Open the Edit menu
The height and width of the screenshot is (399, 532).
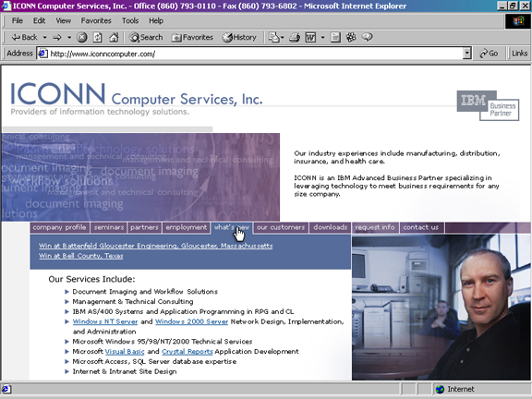pyautogui.click(x=39, y=20)
